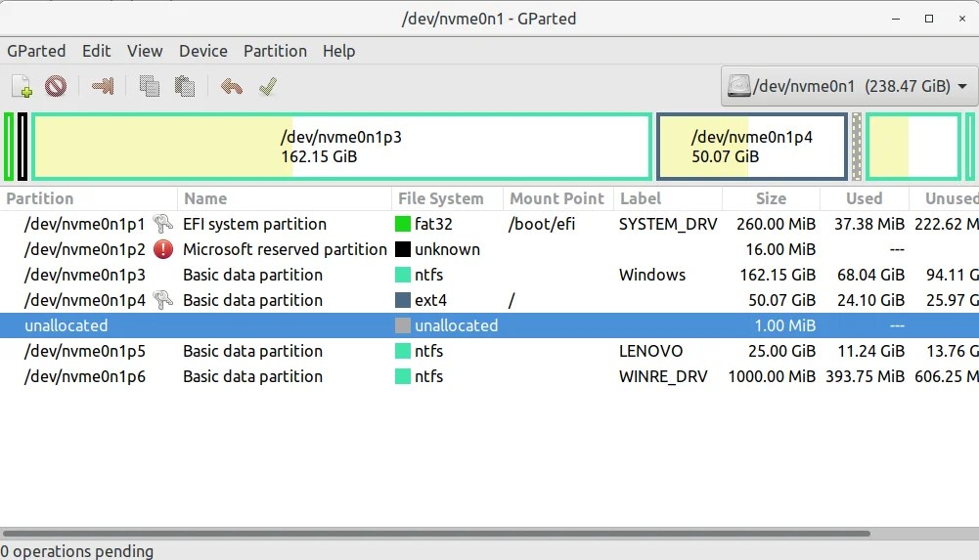Open the GParted menu
The width and height of the screenshot is (979, 560).
36,51
